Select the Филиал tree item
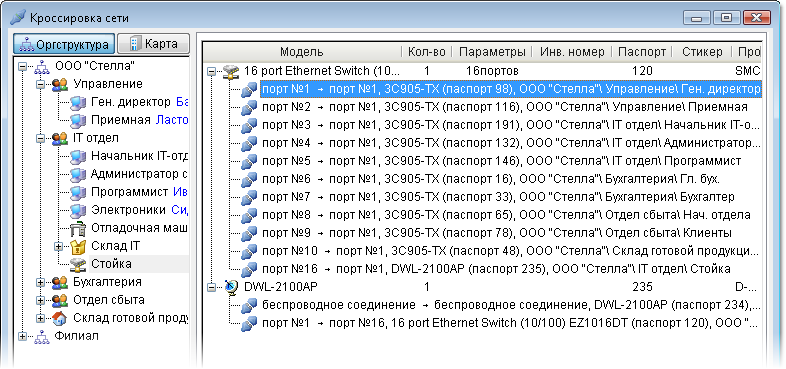 point(76,336)
